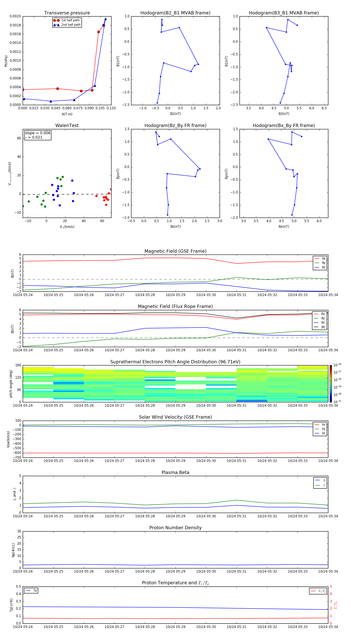This screenshot has height=644, width=351.
Task: Click the "Transverse pressure" plot title
Action: pyautogui.click(x=67, y=13)
